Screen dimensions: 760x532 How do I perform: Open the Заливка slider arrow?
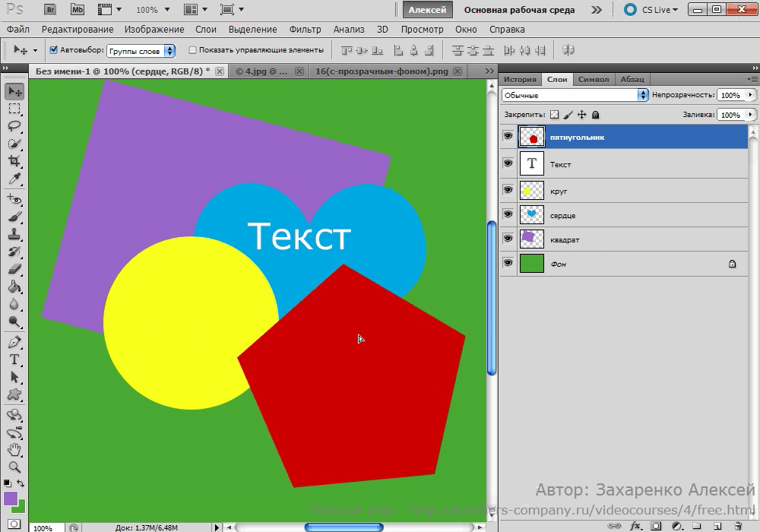coord(751,115)
